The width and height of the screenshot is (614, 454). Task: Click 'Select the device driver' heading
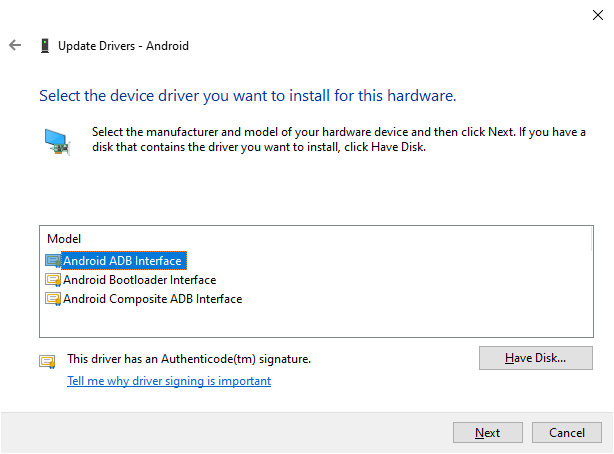click(247, 96)
